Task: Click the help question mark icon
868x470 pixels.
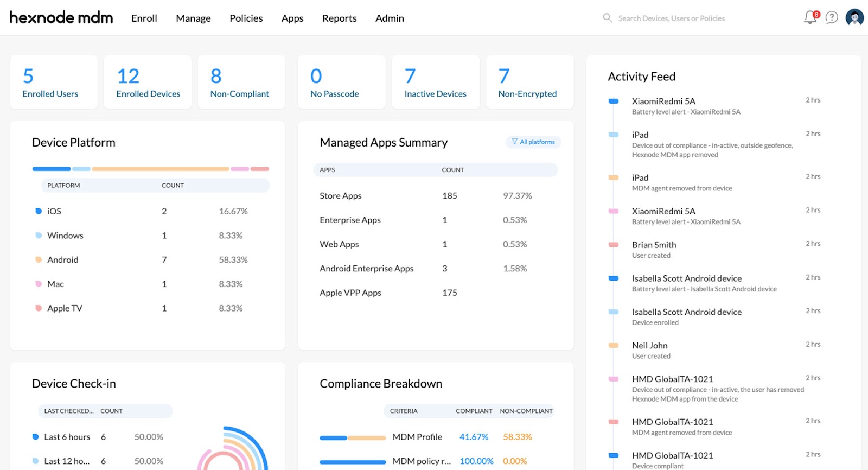Action: 832,17
